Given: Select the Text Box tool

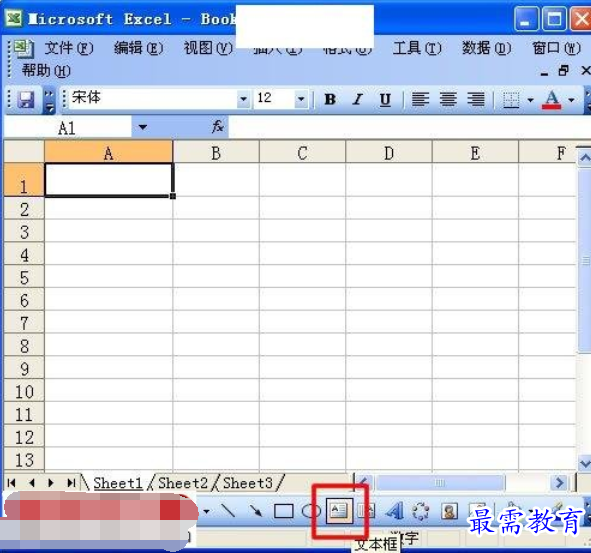Looking at the screenshot, I should [x=339, y=511].
